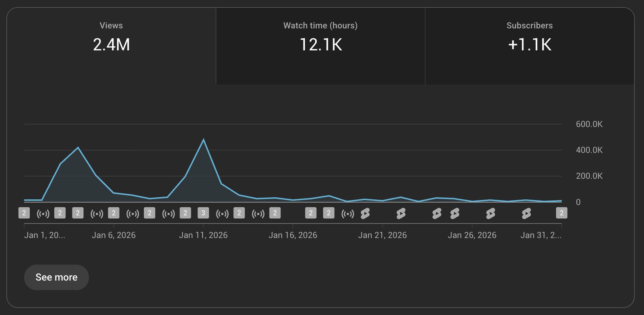The height and width of the screenshot is (315, 644).
Task: Click the 200.0K axis label
Action: (589, 176)
